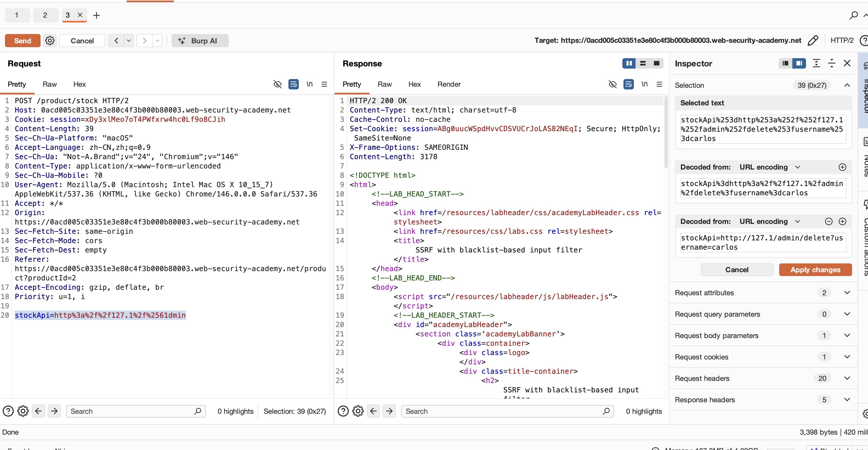Expand the Request headers section
868x450 pixels.
coord(847,378)
